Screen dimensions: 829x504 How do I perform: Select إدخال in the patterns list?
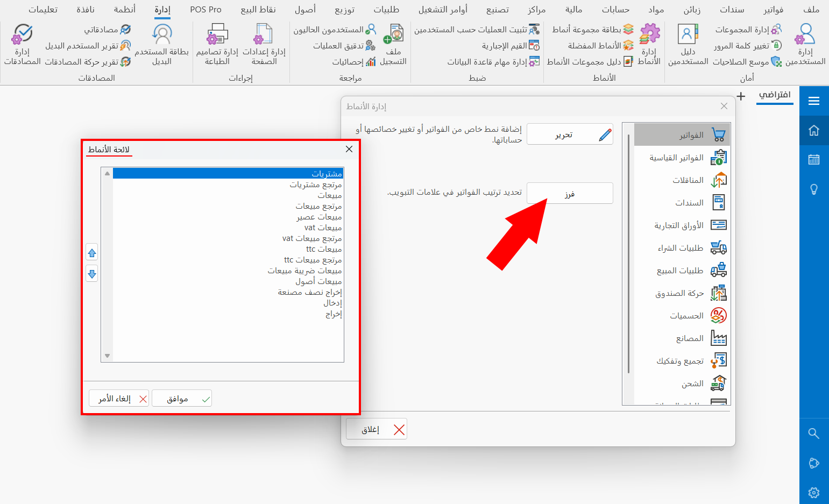pyautogui.click(x=228, y=303)
